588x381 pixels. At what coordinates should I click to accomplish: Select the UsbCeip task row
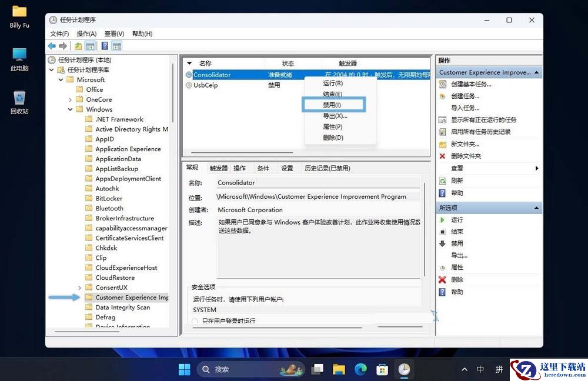(306, 85)
